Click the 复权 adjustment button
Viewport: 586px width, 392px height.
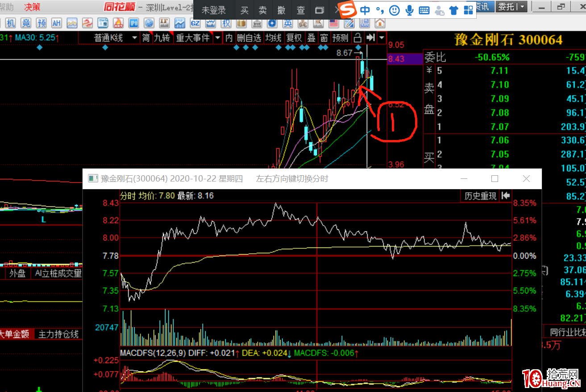pyautogui.click(x=294, y=38)
